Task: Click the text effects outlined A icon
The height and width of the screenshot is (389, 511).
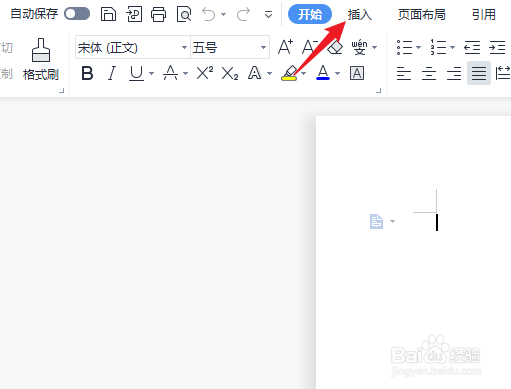Action: click(255, 73)
